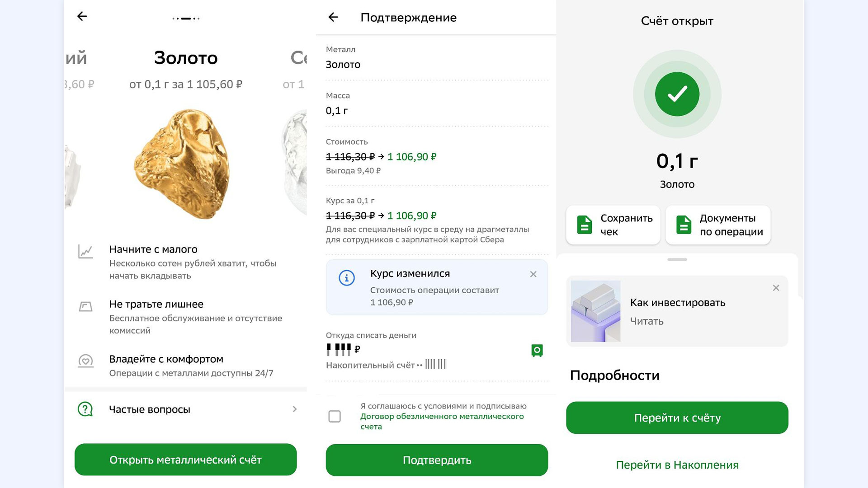This screenshot has width=868, height=488.
Task: Click the green document icon for Сохранить чек
Action: 585,225
